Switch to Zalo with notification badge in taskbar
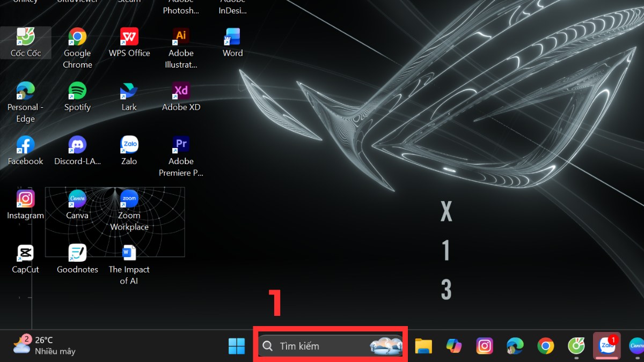Viewport: 644px width, 362px height. 607,346
